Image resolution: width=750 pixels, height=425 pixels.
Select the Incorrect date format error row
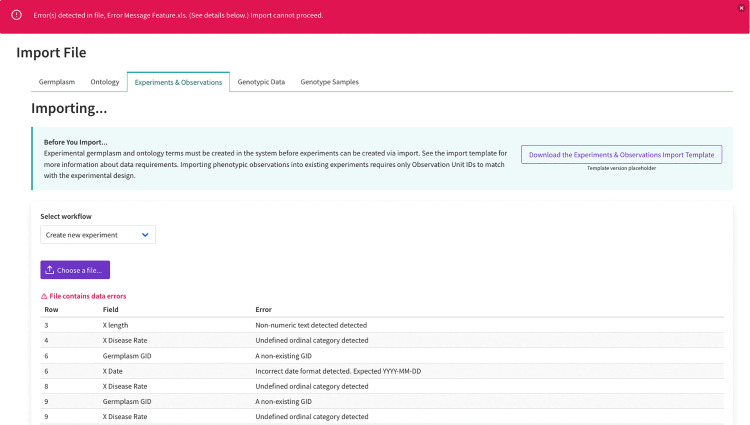coord(382,371)
